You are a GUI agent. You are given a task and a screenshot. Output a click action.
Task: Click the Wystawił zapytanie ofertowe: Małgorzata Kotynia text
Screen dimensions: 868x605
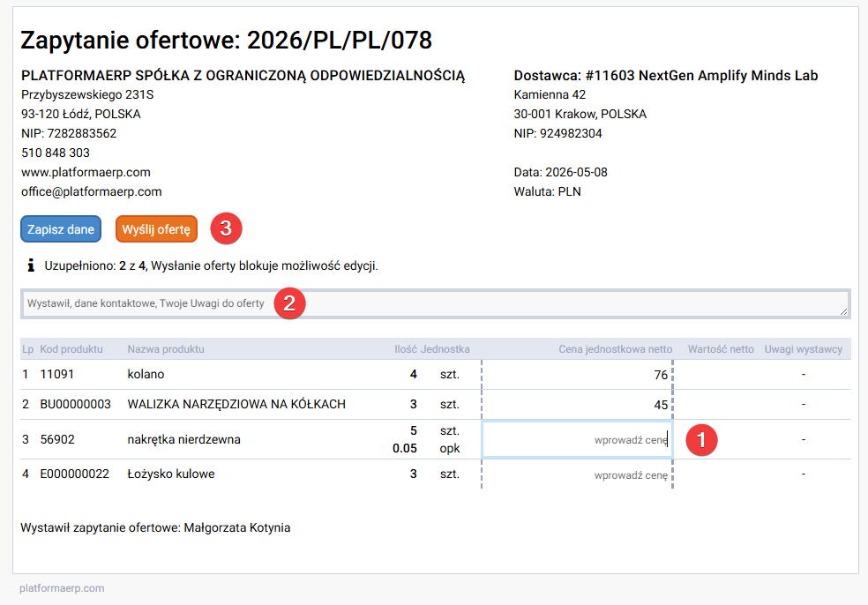[155, 527]
